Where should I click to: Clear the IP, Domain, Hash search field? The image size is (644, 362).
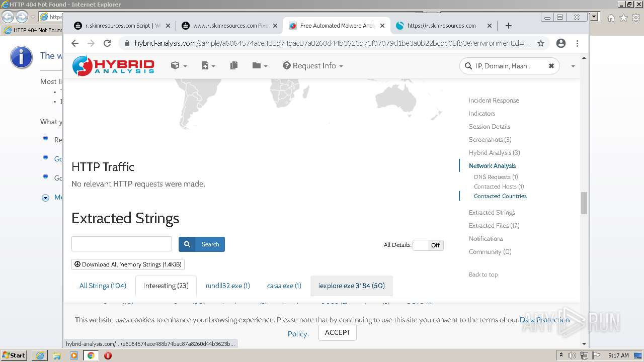[x=551, y=66]
